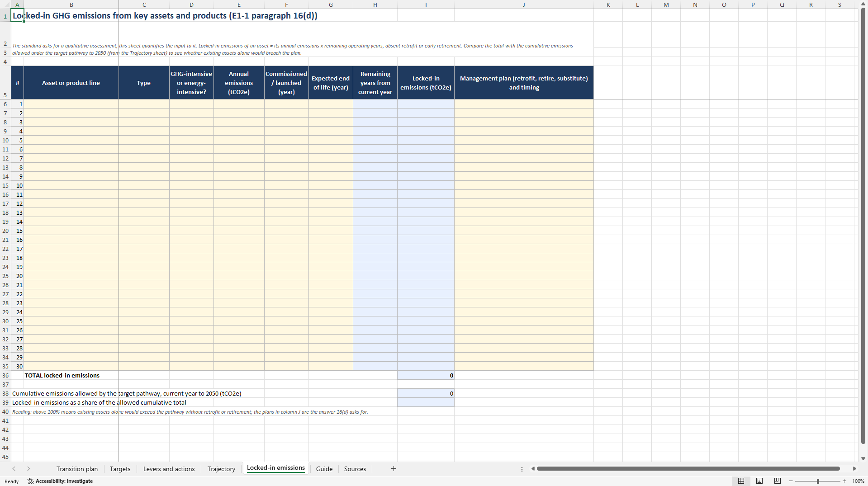Open the Guide sheet tab
The image size is (868, 486).
(x=324, y=469)
